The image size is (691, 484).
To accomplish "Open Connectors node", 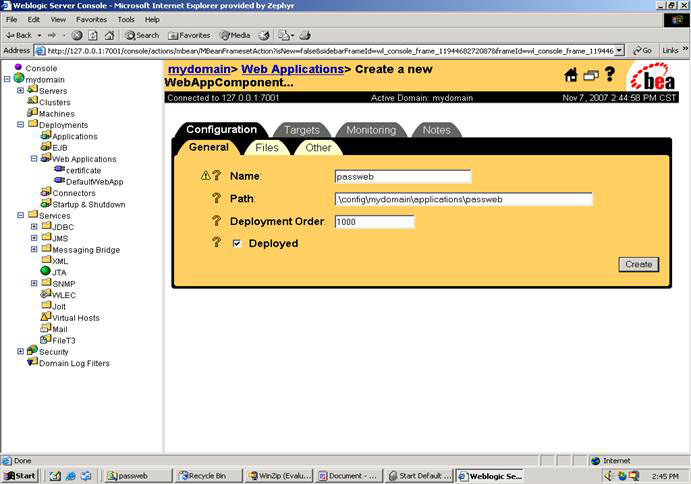I will (74, 193).
